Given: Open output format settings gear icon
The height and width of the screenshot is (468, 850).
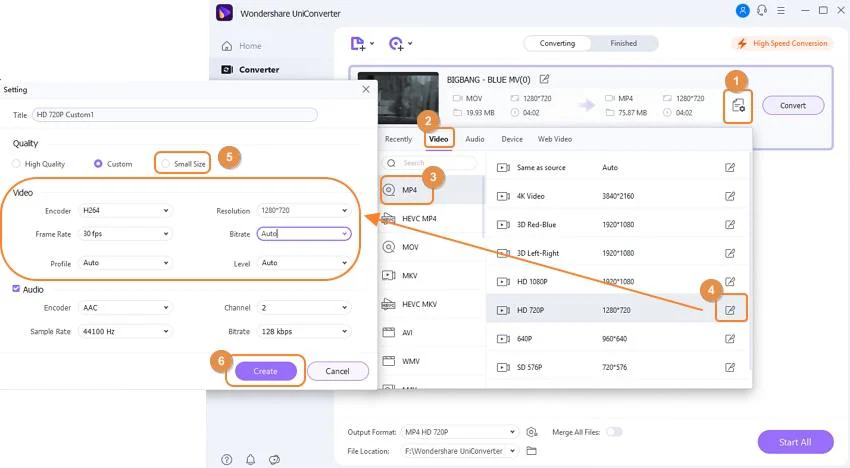Looking at the screenshot, I should pyautogui.click(x=531, y=432).
